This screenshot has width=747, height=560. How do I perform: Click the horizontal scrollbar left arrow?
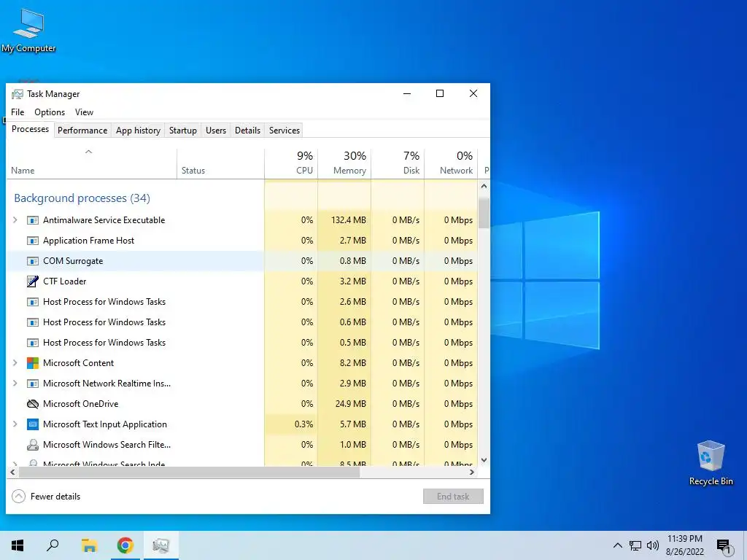pyautogui.click(x=12, y=472)
